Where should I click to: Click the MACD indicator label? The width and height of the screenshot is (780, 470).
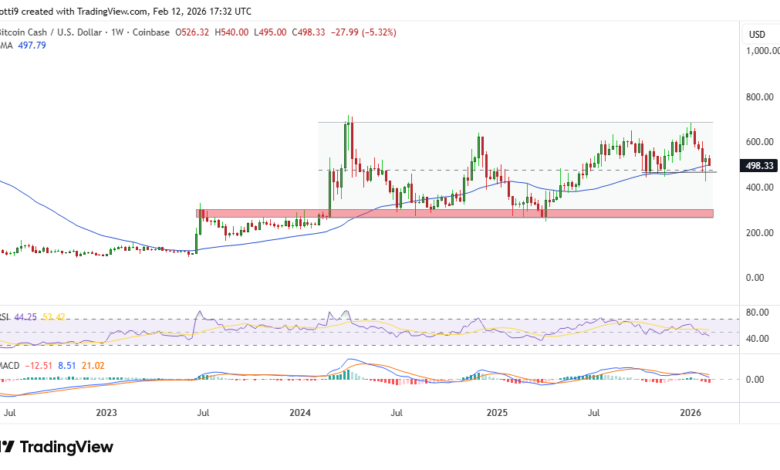[x=10, y=351]
